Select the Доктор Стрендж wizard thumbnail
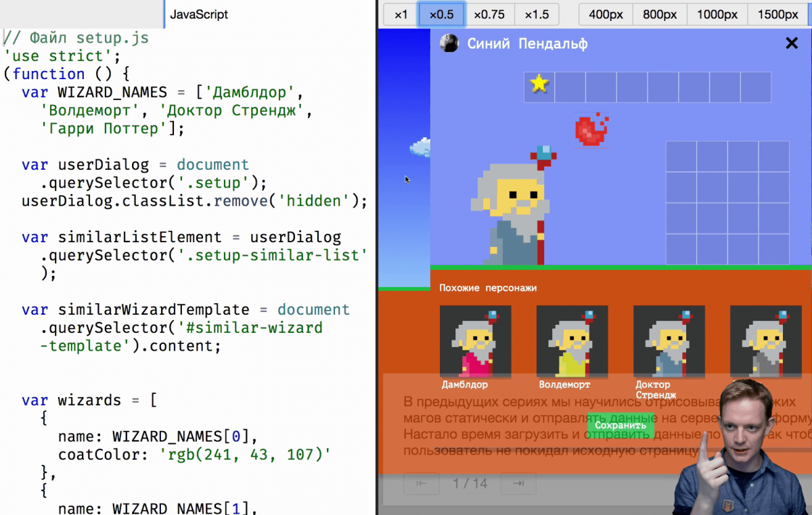Viewport: 812px width, 515px height. pyautogui.click(x=669, y=341)
